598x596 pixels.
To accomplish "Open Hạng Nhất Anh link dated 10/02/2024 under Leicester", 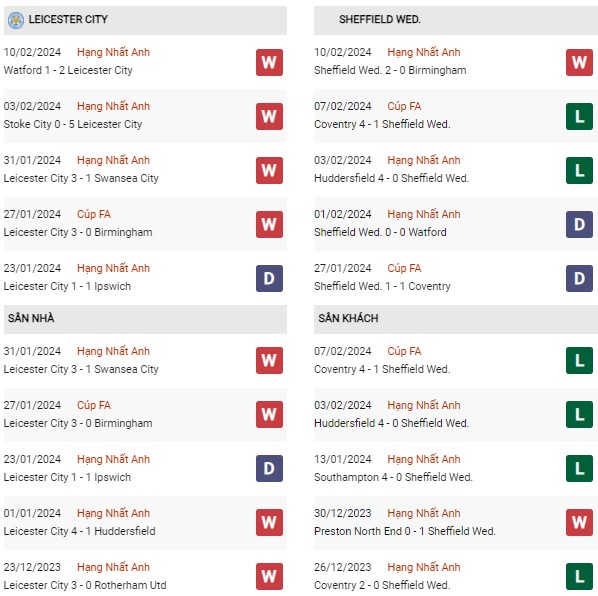I will click(113, 52).
